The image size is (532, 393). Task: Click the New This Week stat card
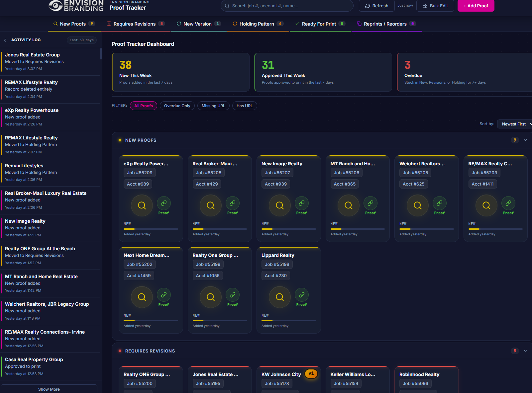click(x=180, y=72)
